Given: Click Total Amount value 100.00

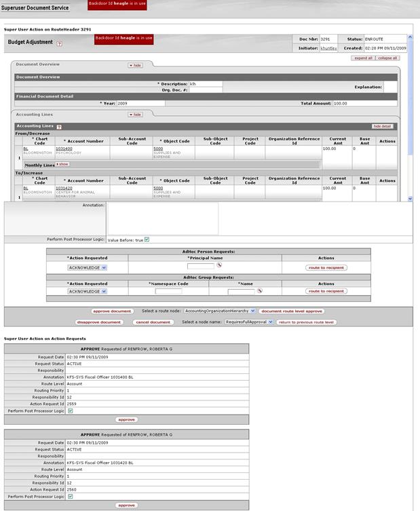Looking at the screenshot, I should tap(340, 103).
